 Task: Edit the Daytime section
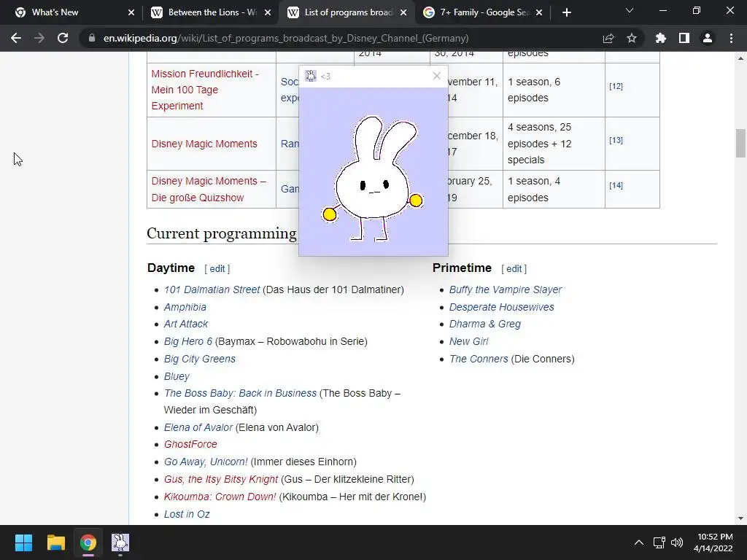pyautogui.click(x=217, y=268)
